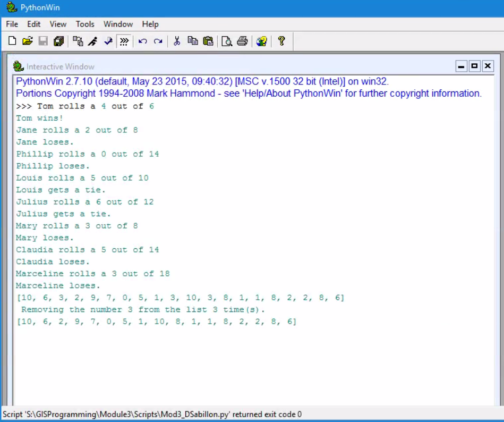The width and height of the screenshot is (504, 422).
Task: Open the Window menu
Action: (118, 24)
